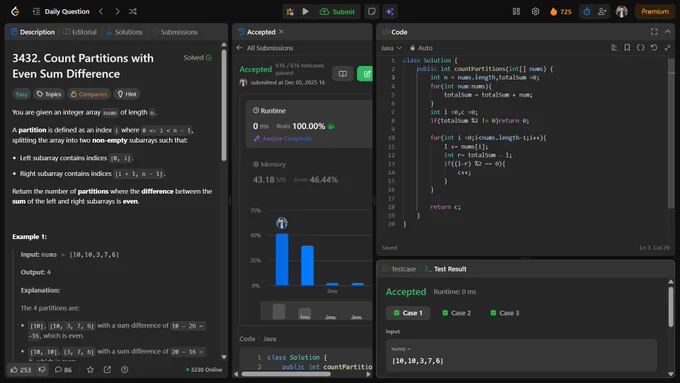
Task: Click the curly braces snippet icon
Action: click(641, 48)
